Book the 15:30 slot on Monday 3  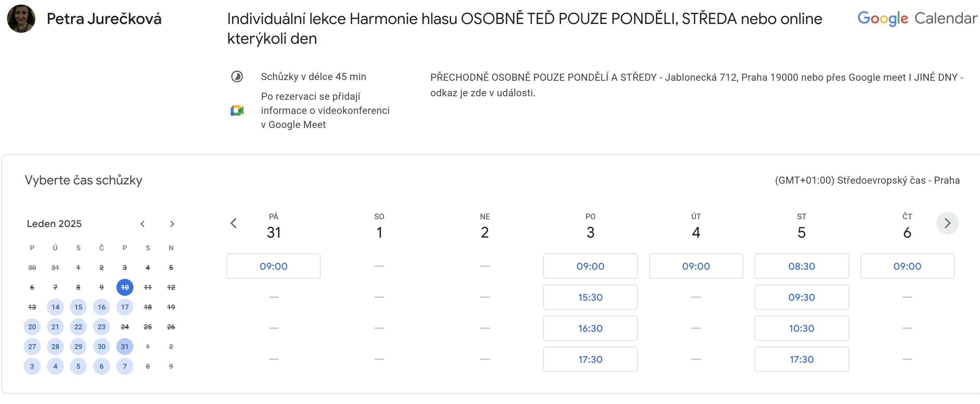coord(590,297)
